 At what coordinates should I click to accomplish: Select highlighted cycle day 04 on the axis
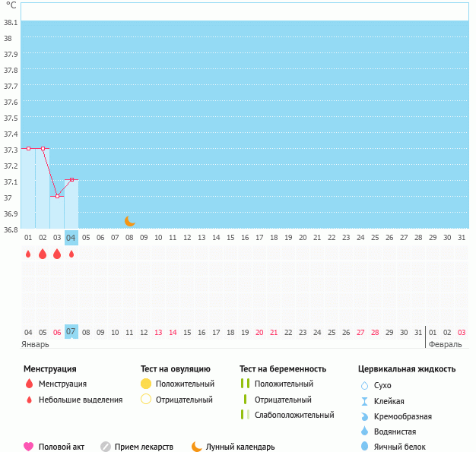(71, 238)
